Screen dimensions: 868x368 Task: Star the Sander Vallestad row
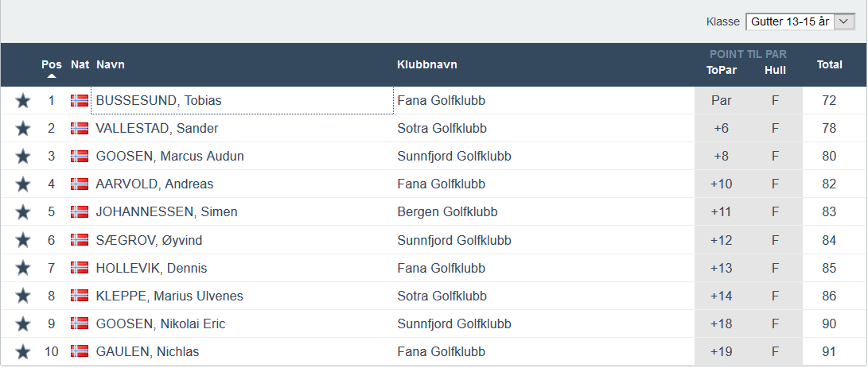tap(23, 129)
